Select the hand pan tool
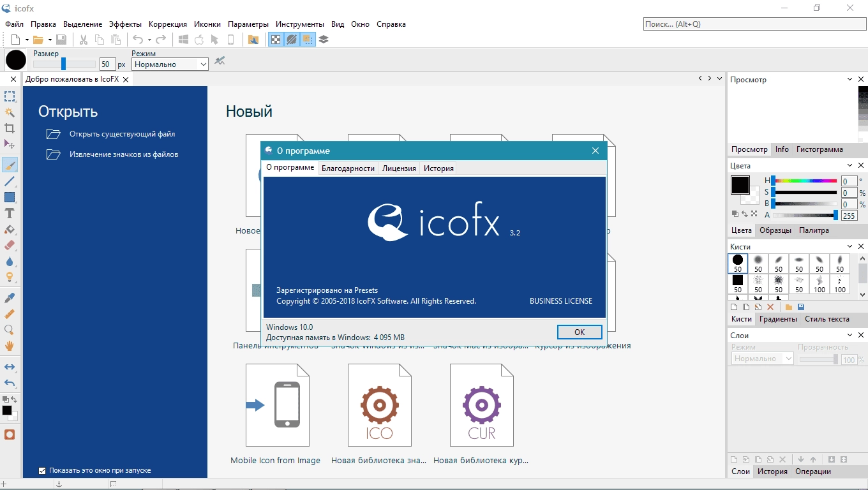 click(10, 346)
